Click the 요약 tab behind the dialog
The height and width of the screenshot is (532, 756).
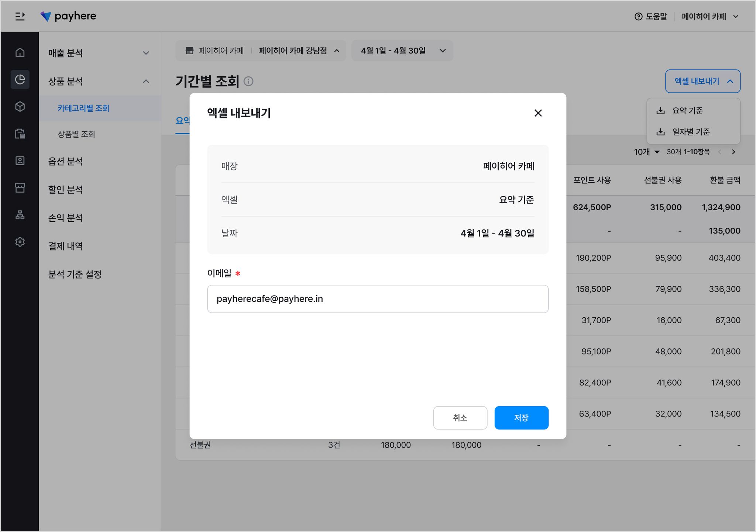tap(182, 121)
